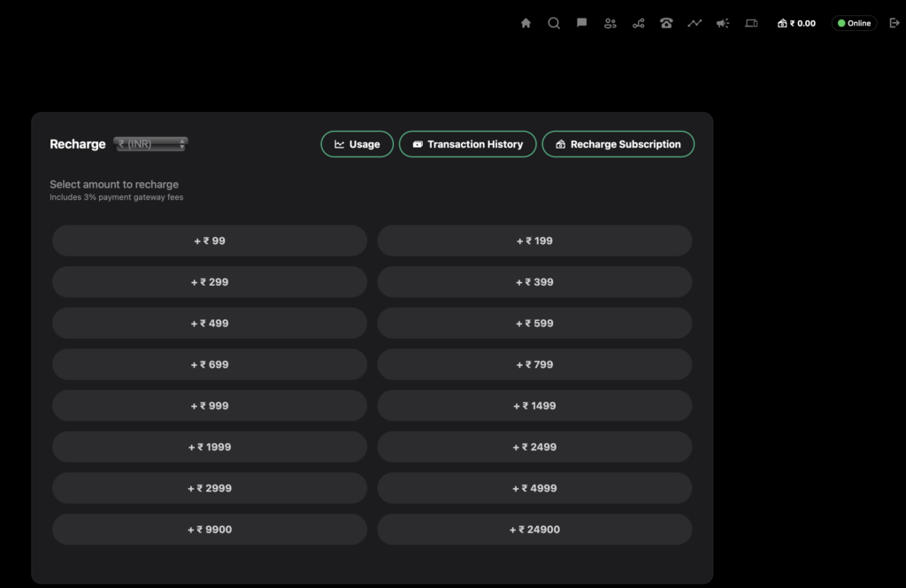Click Recharge Subscription button
This screenshot has width=906, height=588.
pyautogui.click(x=618, y=144)
